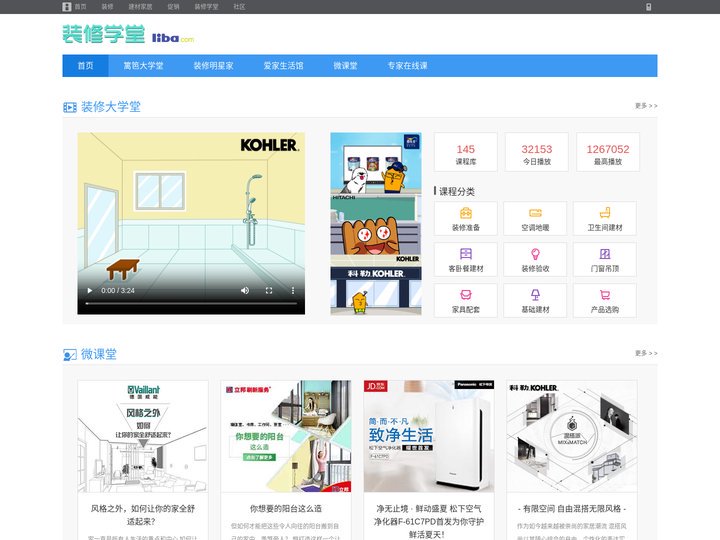This screenshot has height=540, width=720.
Task: Open the 立邦 balcony course image
Action: point(286,436)
